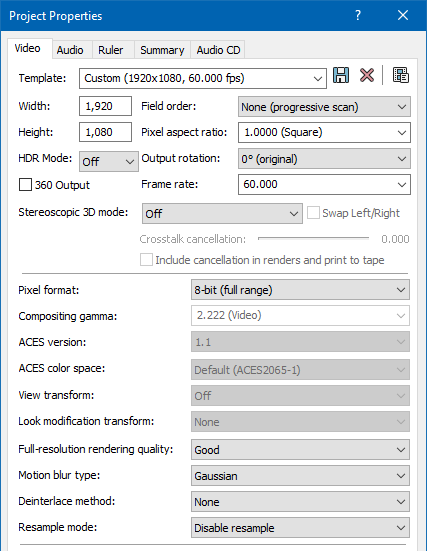Click the Crosstalk cancellation slider
The image size is (427, 551).
313,238
